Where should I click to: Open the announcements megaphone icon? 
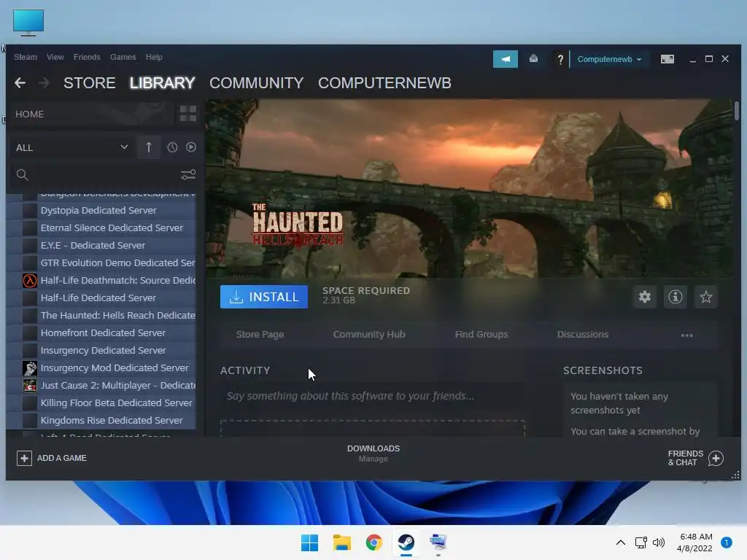pyautogui.click(x=506, y=59)
